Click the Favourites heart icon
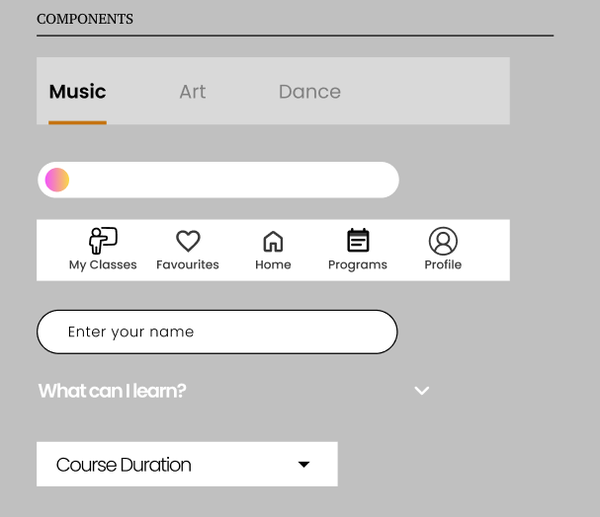Viewport: 600px width, 517px height. coord(188,241)
